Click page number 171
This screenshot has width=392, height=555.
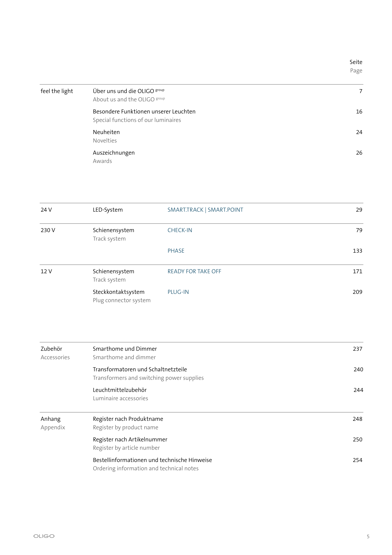coord(357,272)
